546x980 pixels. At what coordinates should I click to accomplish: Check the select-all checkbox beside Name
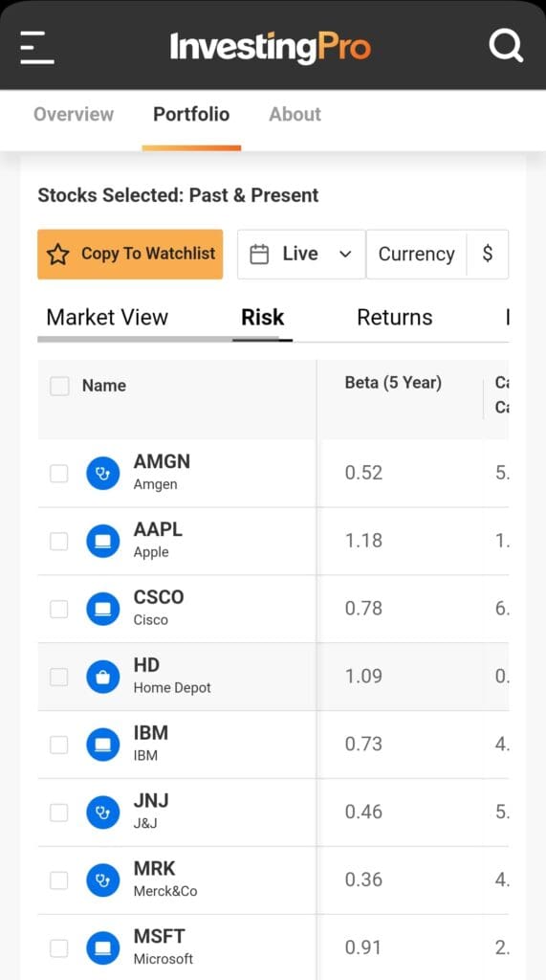coord(59,386)
